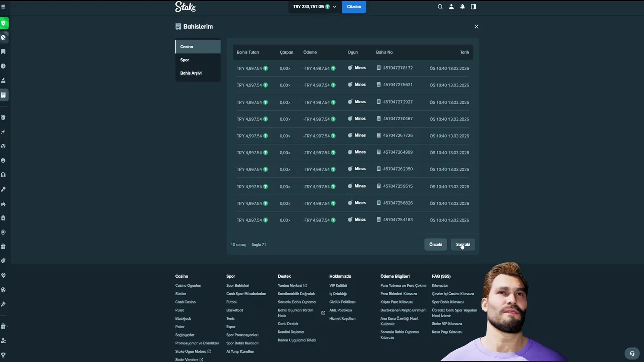Image resolution: width=644 pixels, height=362 pixels.
Task: Open bet number 457047275621
Action: [397, 85]
